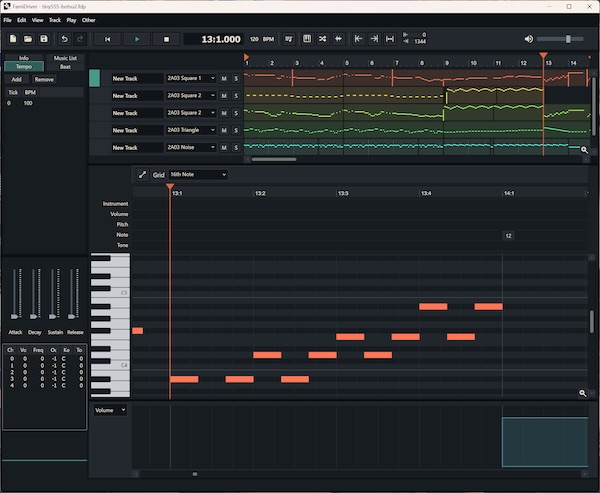
Task: Click the Add tempo button
Action: click(x=16, y=79)
